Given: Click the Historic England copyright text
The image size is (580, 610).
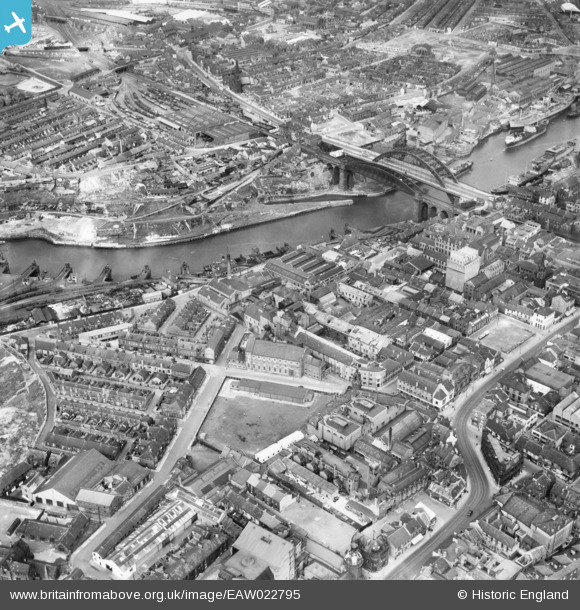Looking at the screenshot, I should click(x=513, y=595).
